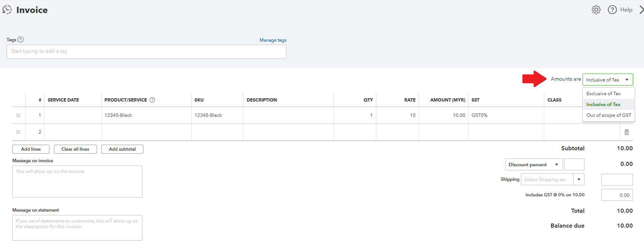The width and height of the screenshot is (644, 244).
Task: Open the settings gear icon
Action: (x=596, y=10)
